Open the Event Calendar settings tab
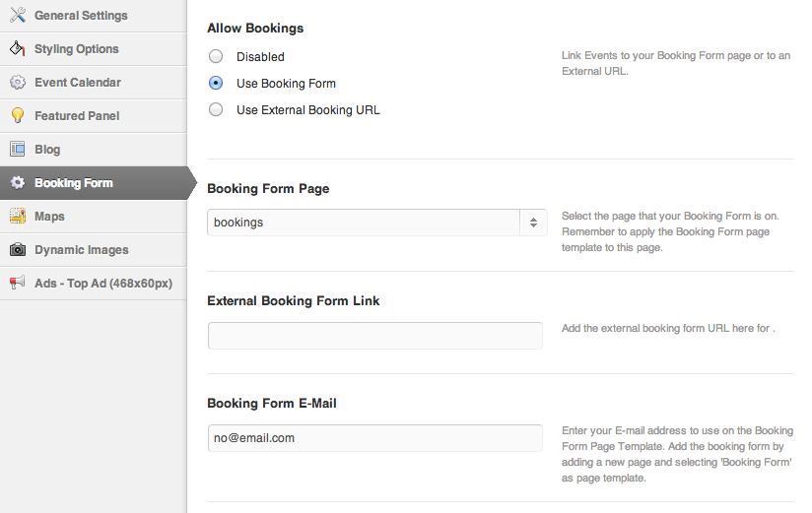 tap(77, 83)
